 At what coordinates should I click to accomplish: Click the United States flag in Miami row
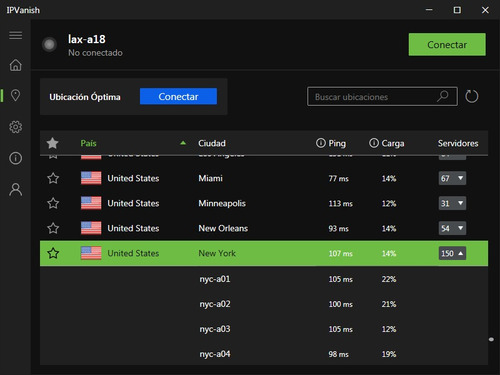point(91,178)
